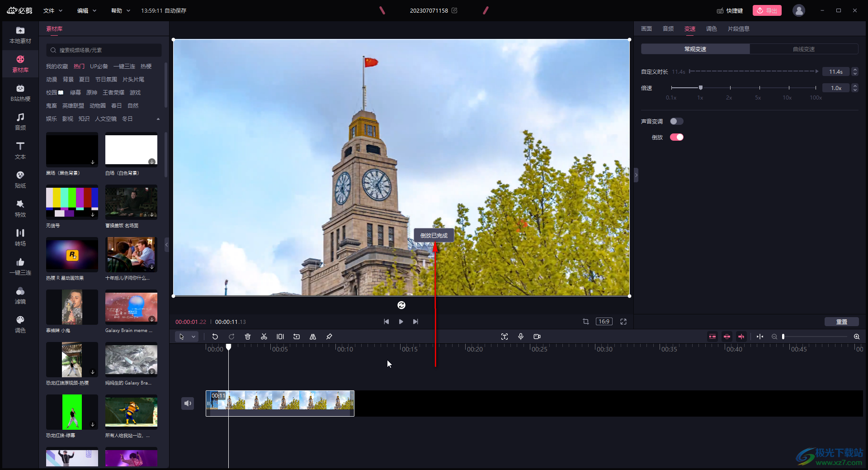
Task: Zoom in the timeline with the plus magnifier
Action: pos(857,337)
